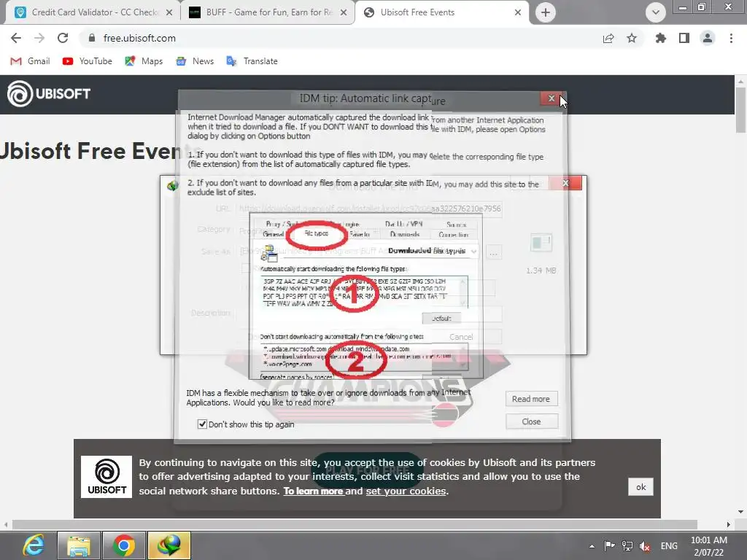Image resolution: width=747 pixels, height=560 pixels.
Task: Click the Read more button
Action: [531, 399]
